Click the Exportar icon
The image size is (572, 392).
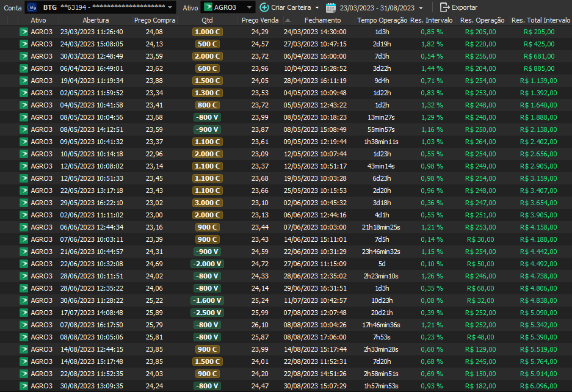(x=444, y=7)
